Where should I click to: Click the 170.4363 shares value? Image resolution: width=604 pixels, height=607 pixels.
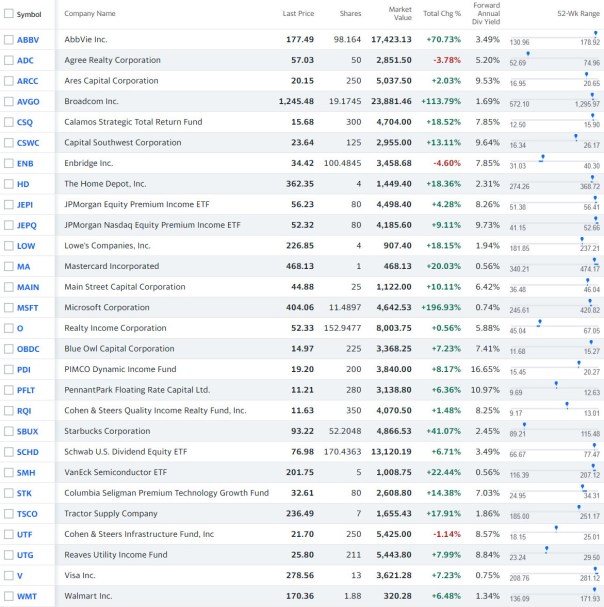pyautogui.click(x=342, y=452)
